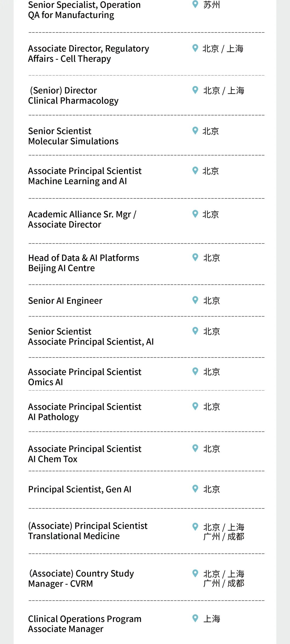Click the location pin beside 苏州
This screenshot has width=290, height=644.
point(195,4)
